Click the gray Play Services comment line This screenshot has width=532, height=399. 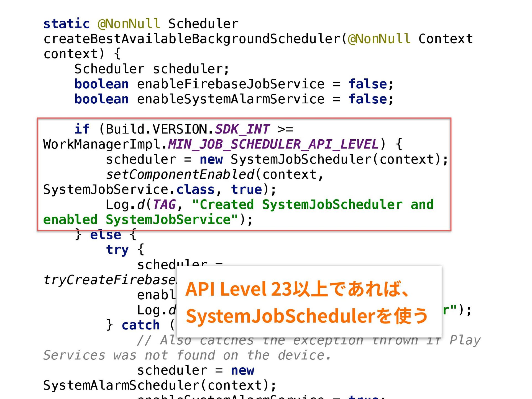tap(187, 355)
